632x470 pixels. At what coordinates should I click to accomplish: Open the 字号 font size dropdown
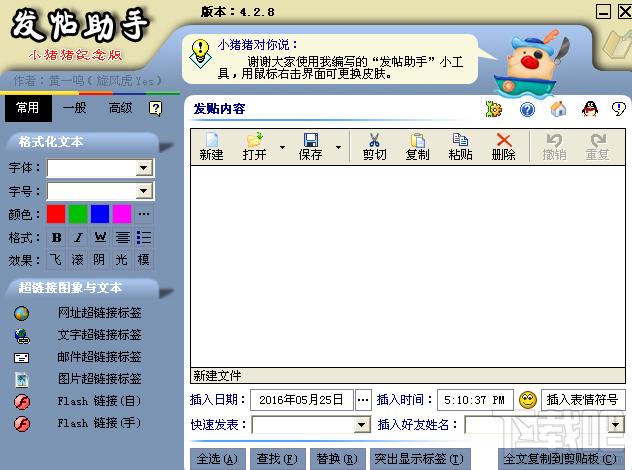tap(144, 191)
